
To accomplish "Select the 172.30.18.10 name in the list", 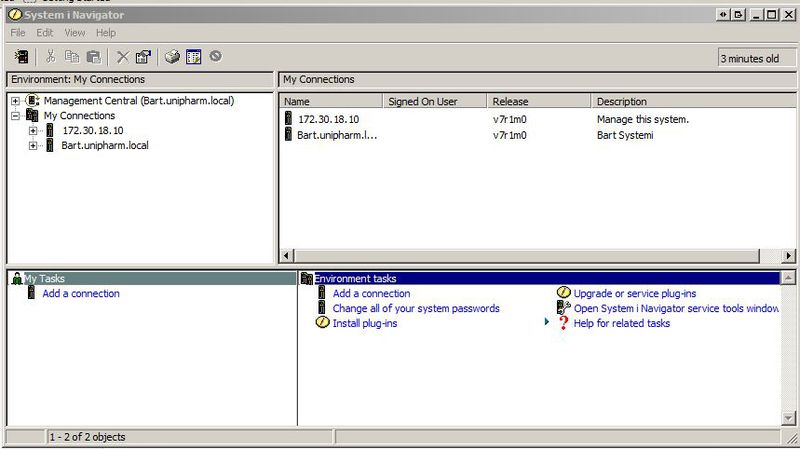I will (x=329, y=119).
